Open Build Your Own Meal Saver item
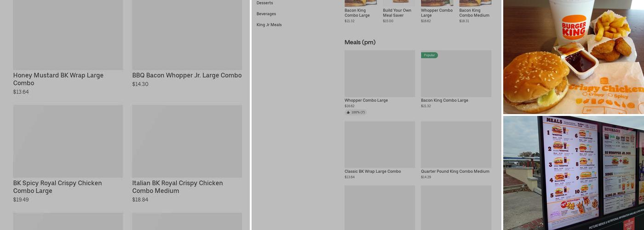This screenshot has width=644, height=230. tap(397, 13)
